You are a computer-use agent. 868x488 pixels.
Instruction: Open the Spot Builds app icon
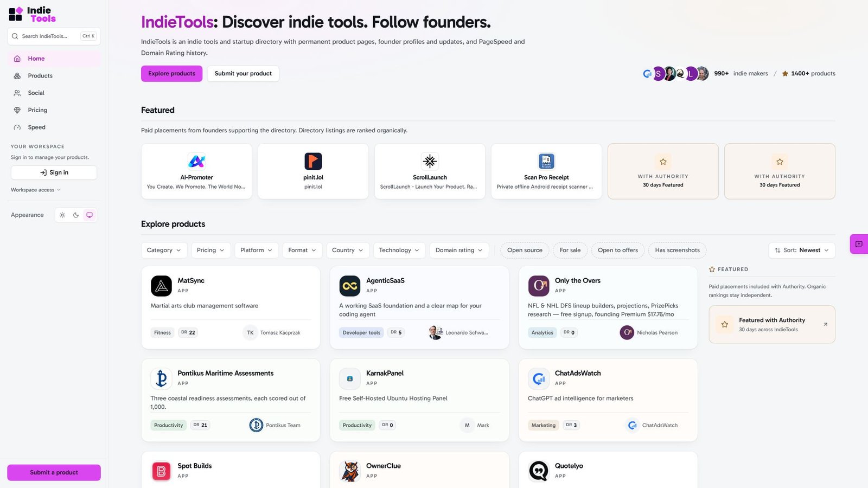point(161,471)
